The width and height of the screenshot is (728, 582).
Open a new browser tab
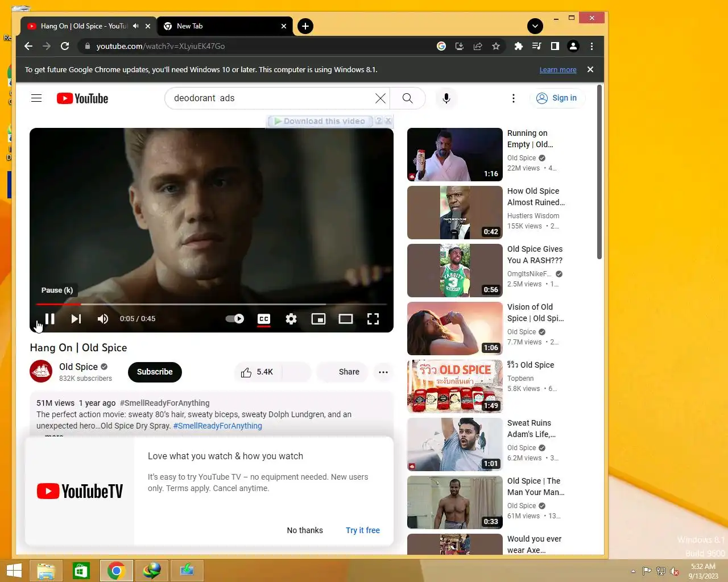pyautogui.click(x=305, y=26)
